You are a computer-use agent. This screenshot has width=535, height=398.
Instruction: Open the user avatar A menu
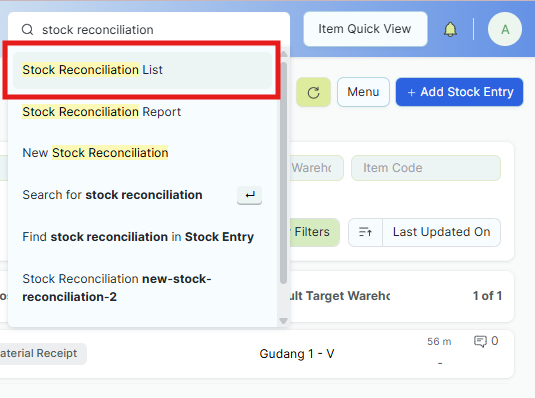pyautogui.click(x=505, y=29)
